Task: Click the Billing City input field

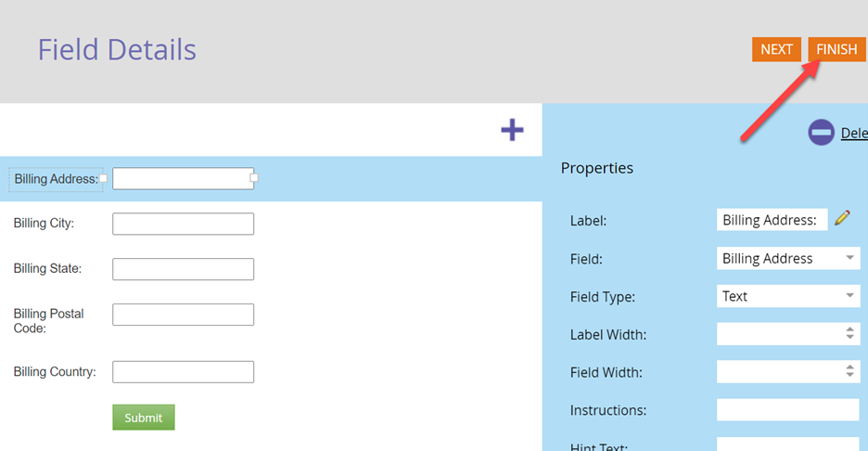Action: [x=184, y=224]
